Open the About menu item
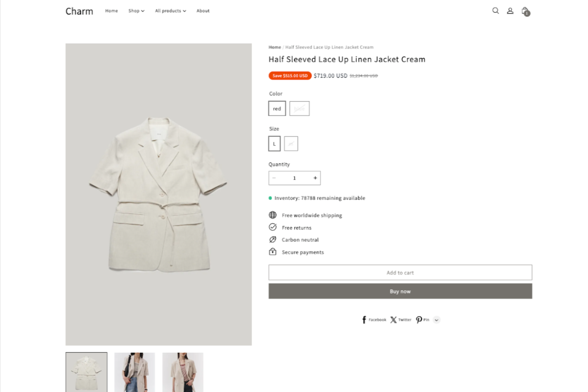 pos(203,11)
